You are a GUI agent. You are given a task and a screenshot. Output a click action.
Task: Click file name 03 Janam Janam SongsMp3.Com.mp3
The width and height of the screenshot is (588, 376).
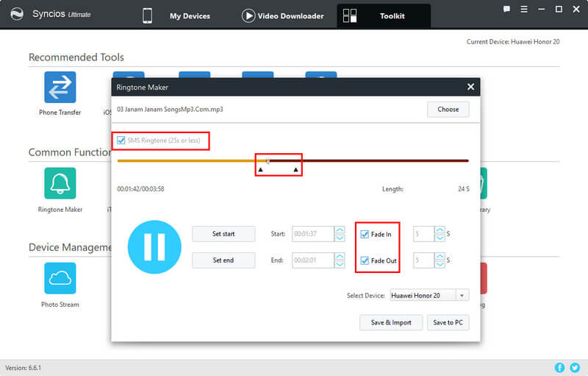(170, 109)
